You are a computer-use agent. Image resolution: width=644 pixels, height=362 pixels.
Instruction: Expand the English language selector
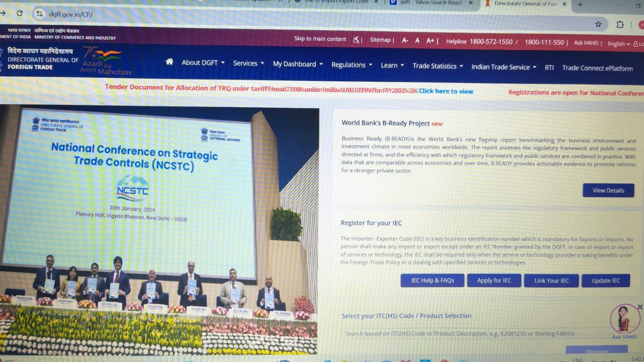click(619, 44)
